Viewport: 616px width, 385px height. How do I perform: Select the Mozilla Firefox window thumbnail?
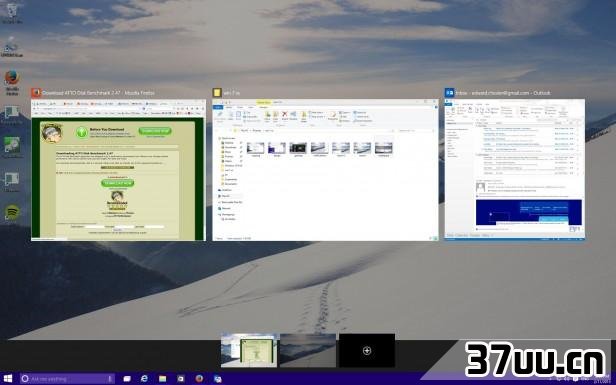(x=118, y=170)
